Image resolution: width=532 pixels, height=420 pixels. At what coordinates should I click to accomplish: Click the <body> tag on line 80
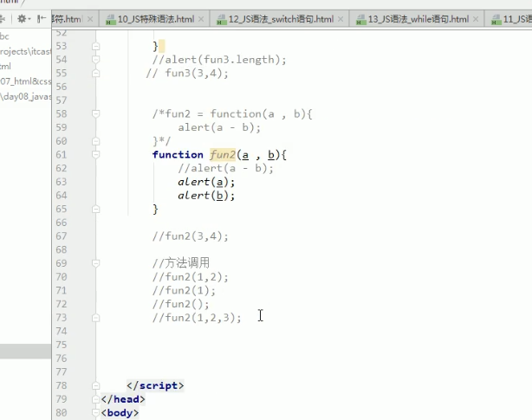coord(120,413)
